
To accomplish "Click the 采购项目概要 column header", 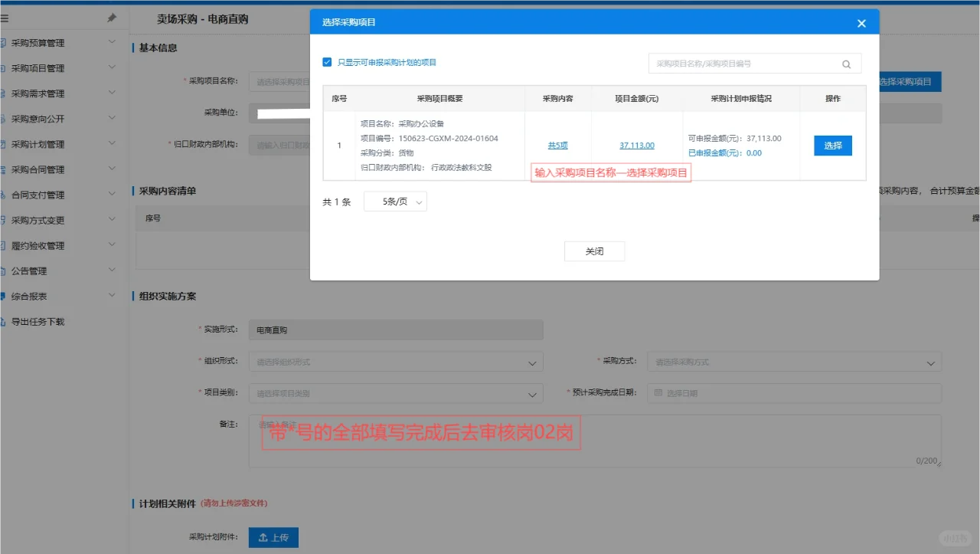I will pos(439,99).
